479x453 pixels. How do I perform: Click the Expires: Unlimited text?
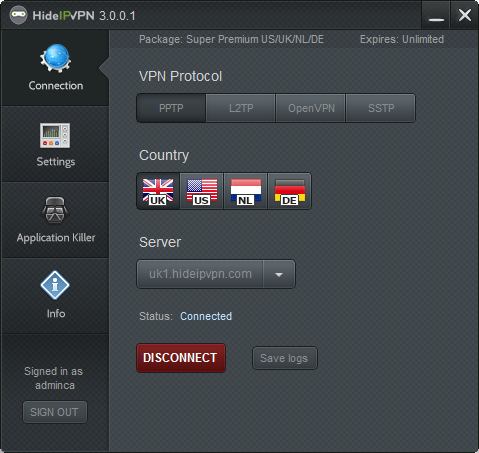point(402,39)
